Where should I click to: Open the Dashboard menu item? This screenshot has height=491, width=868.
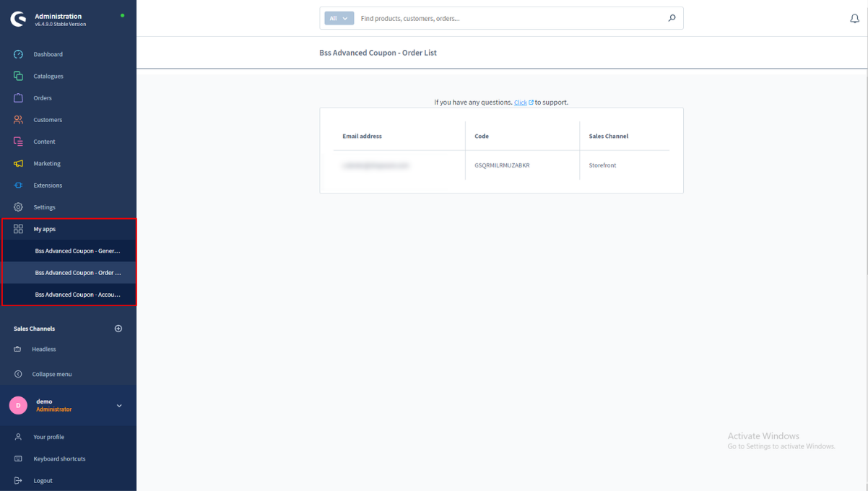48,54
